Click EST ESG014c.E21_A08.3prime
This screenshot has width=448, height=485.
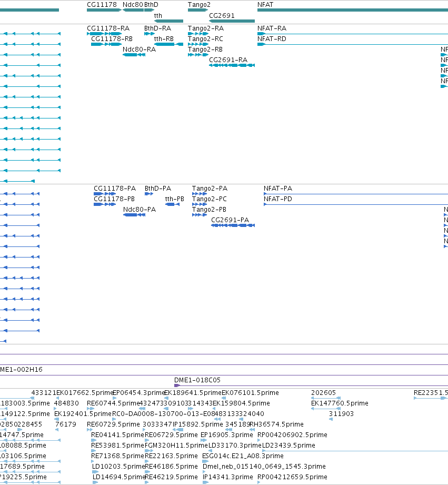243,456
